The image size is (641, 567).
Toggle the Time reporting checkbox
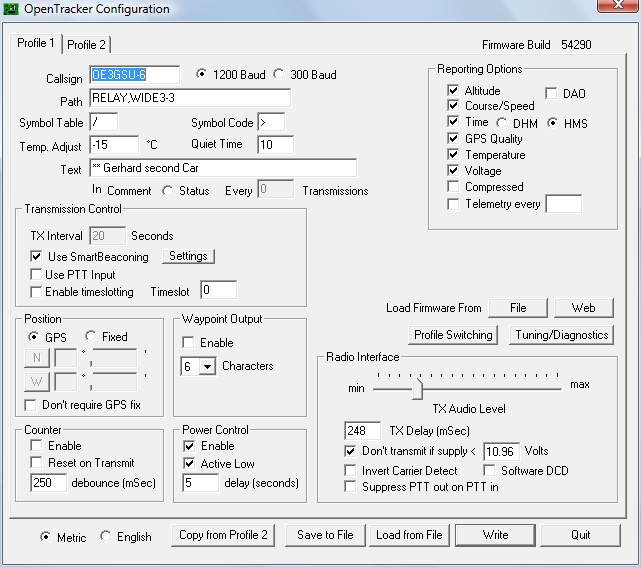point(453,121)
